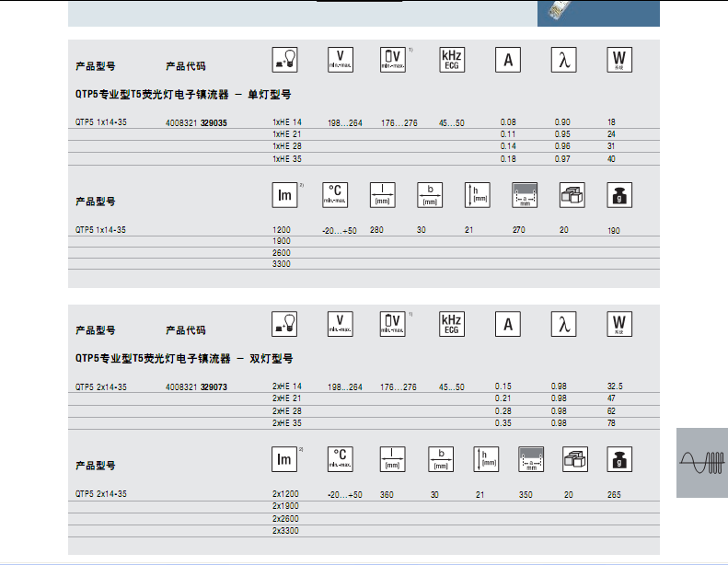Click the weight icon in the single-lamp table
The image size is (728, 565).
[x=620, y=195]
